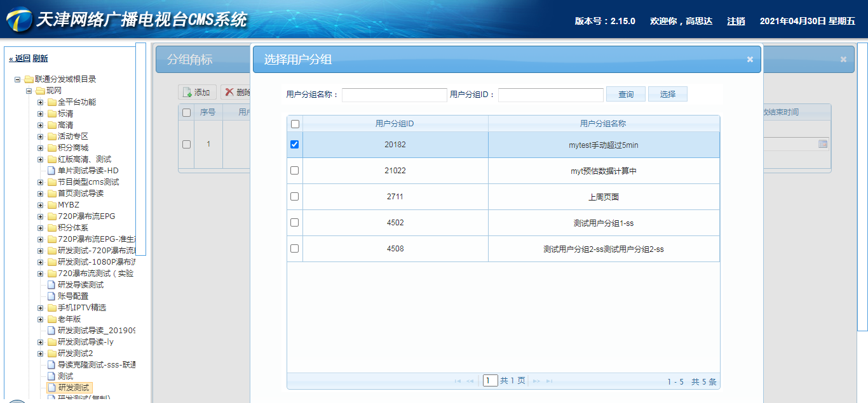Toggle the select-all checkbox in the user group table header

coord(295,124)
